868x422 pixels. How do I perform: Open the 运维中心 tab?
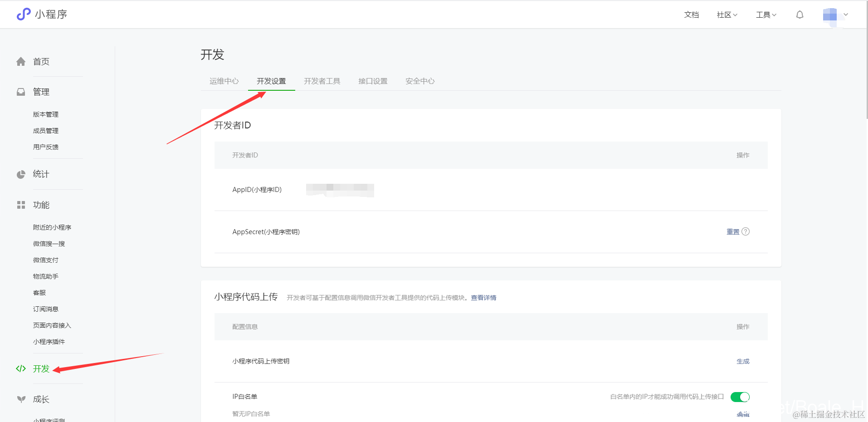tap(224, 81)
